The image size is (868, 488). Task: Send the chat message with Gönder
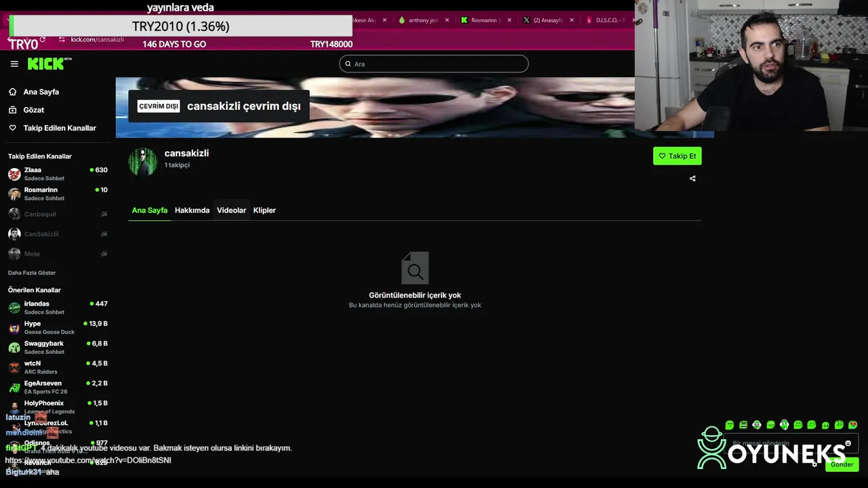click(x=842, y=464)
